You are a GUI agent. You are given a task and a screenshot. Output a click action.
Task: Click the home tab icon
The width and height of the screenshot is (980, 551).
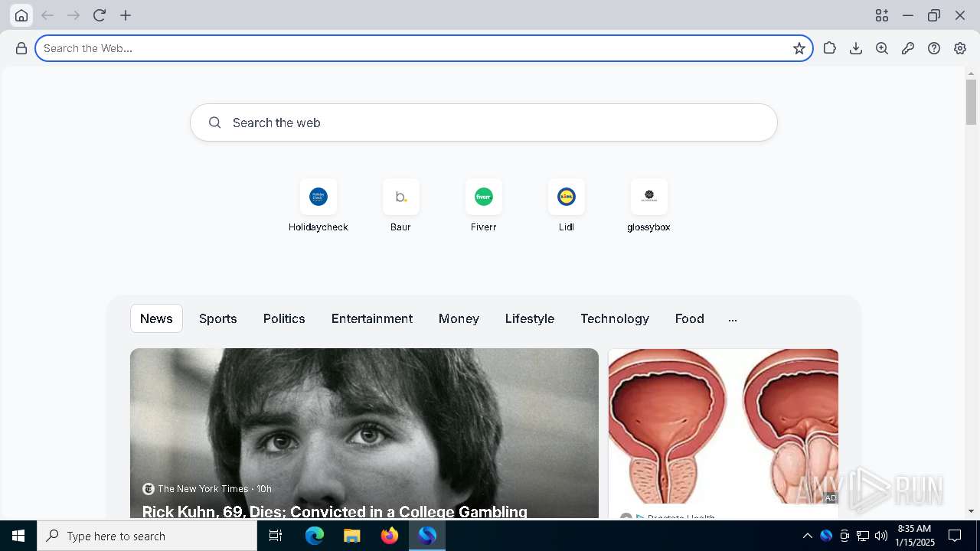tap(21, 15)
